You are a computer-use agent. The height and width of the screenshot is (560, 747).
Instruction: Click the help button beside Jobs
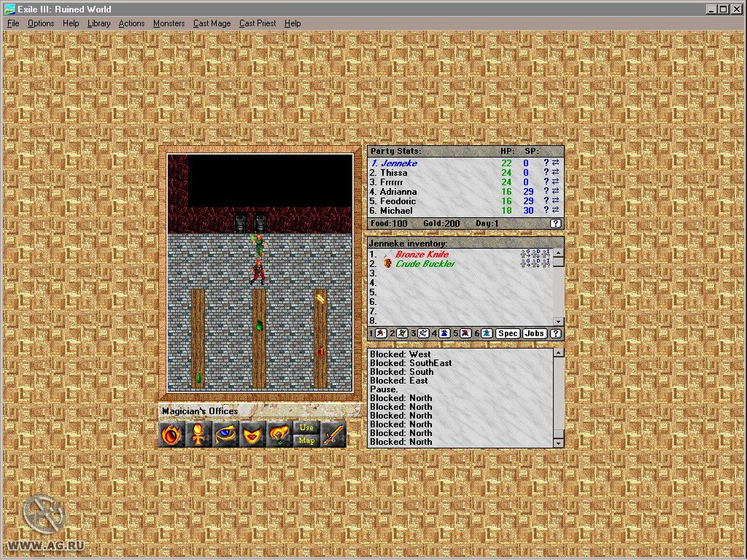(555, 333)
